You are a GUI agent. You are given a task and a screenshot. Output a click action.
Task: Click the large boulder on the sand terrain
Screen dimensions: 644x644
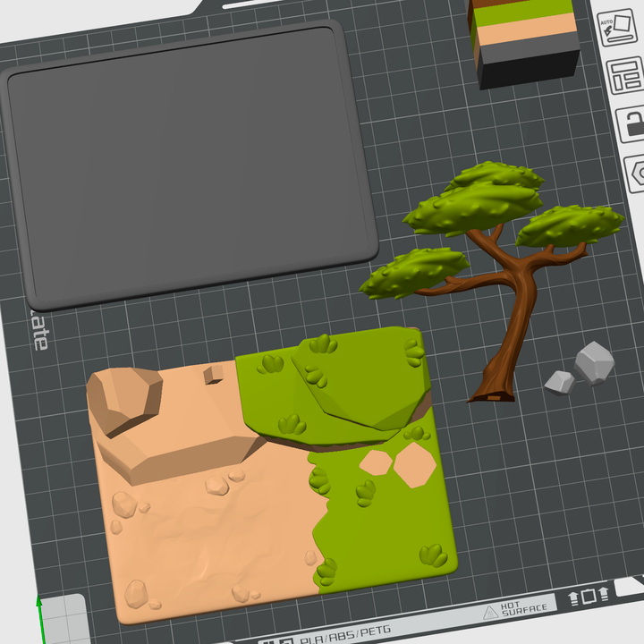click(125, 401)
